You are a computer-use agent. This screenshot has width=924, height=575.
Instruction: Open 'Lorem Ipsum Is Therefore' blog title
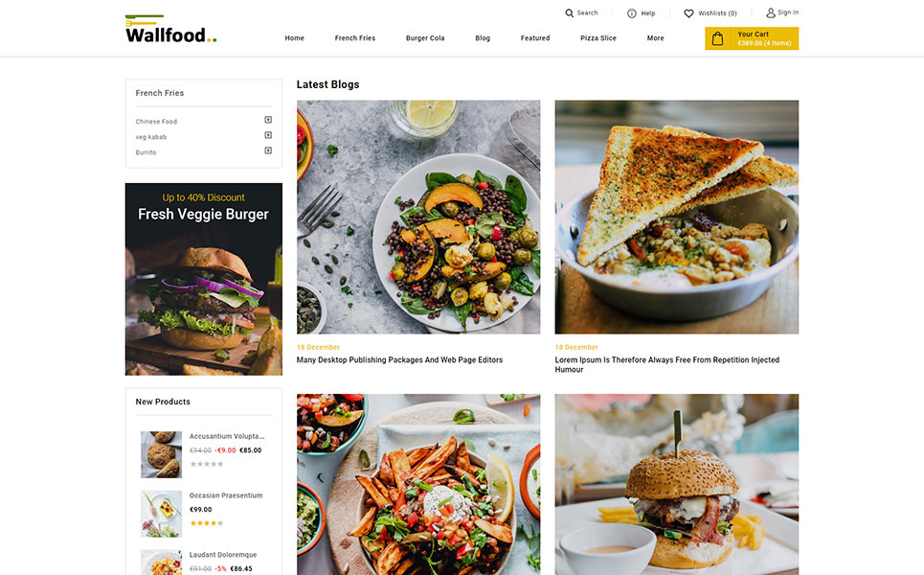coord(667,364)
